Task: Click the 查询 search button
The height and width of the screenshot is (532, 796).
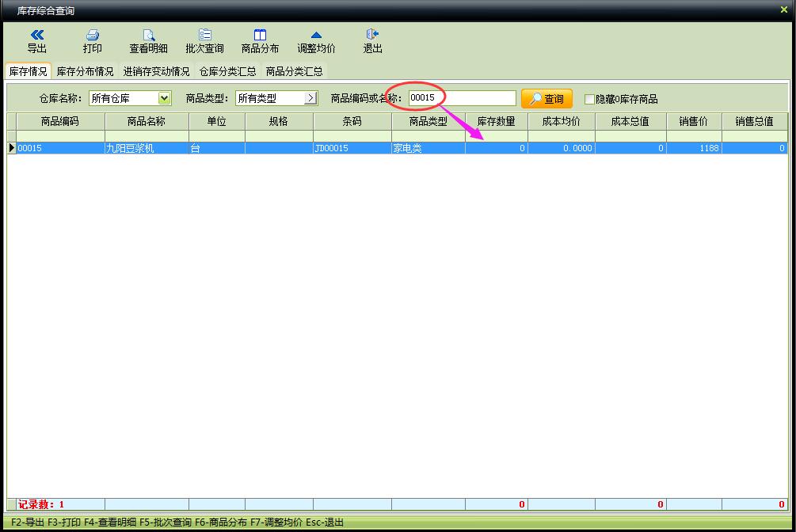Action: (x=547, y=99)
